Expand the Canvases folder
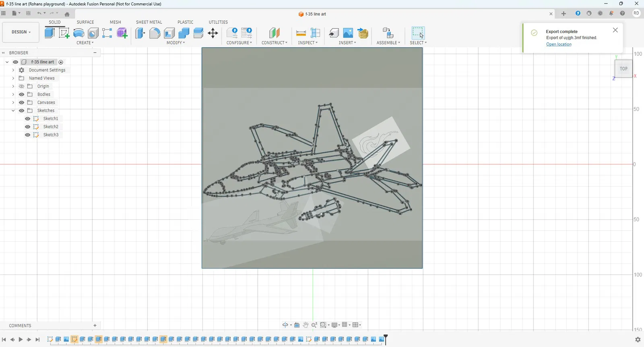Screen dimensions: 644x347 [x=13, y=102]
